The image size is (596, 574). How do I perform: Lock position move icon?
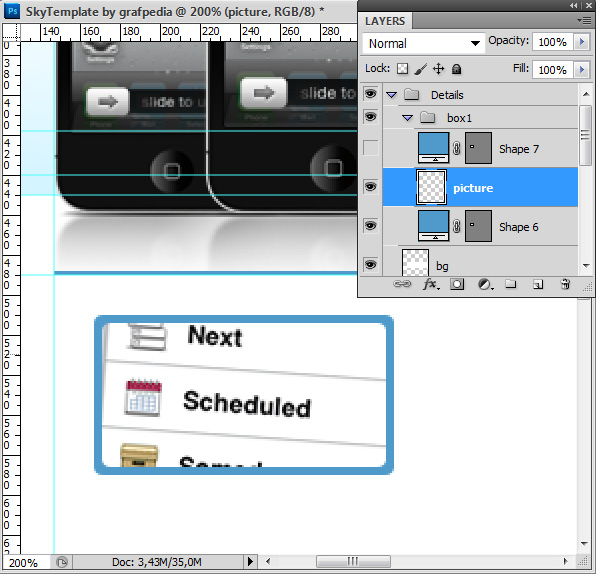coord(438,69)
